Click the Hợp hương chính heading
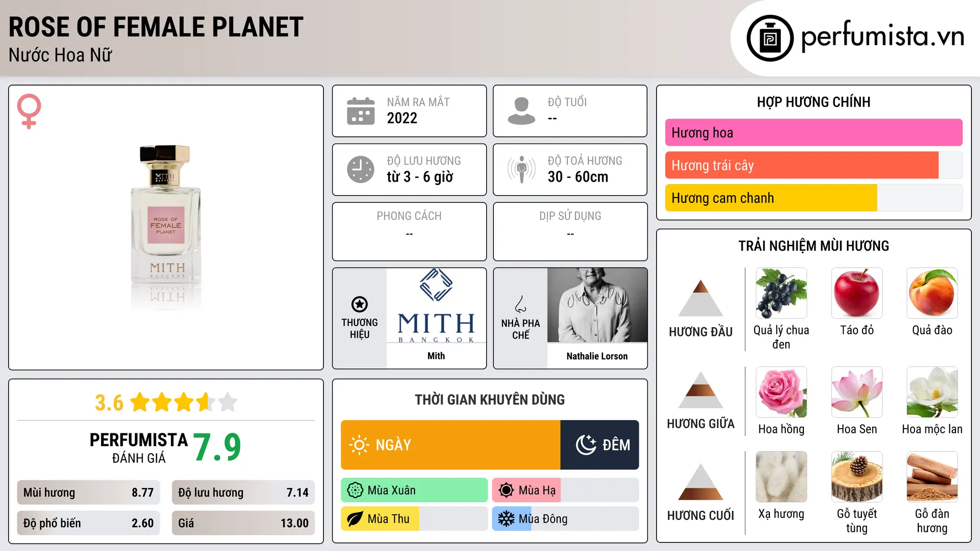 pos(813,102)
